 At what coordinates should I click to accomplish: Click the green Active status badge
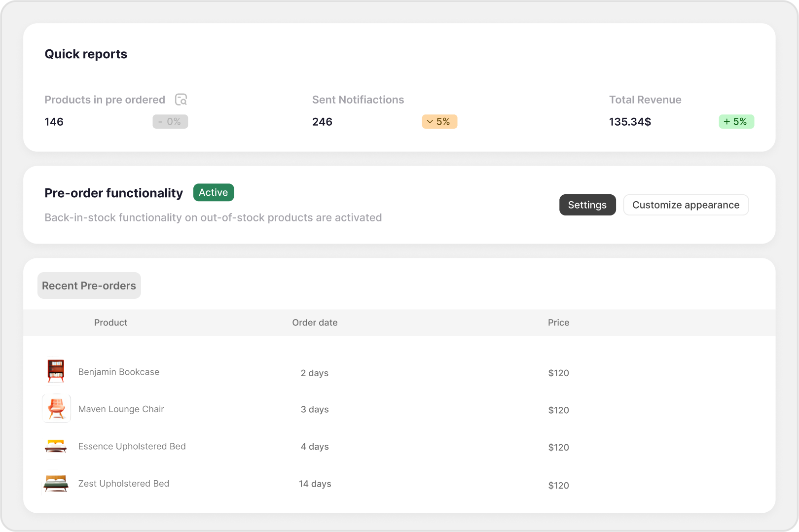[213, 193]
